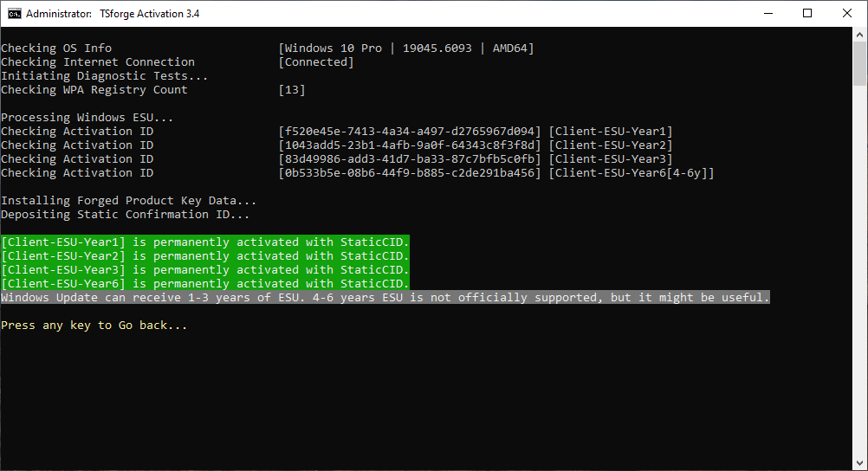Viewport: 868px width, 471px height.
Task: Click the title text 'TSforge Activation 3.4'
Action: [150, 14]
